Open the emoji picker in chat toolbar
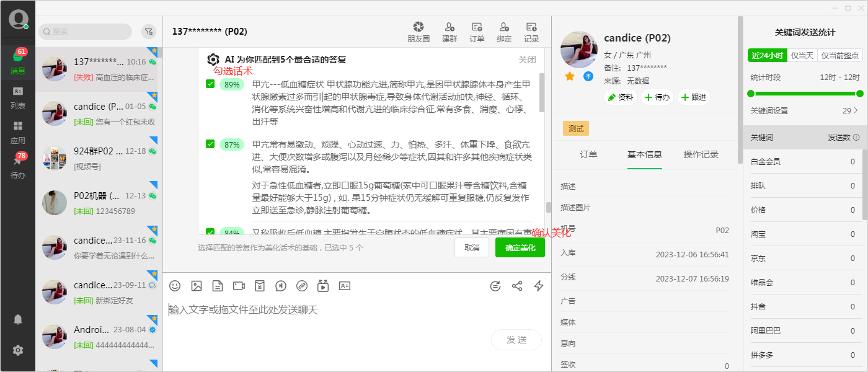The height and width of the screenshot is (372, 868). [175, 286]
